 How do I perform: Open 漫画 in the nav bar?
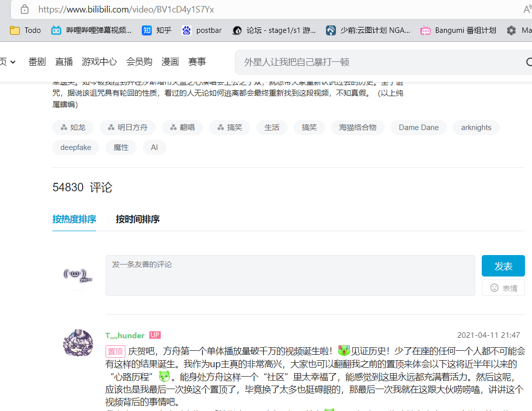pos(170,62)
